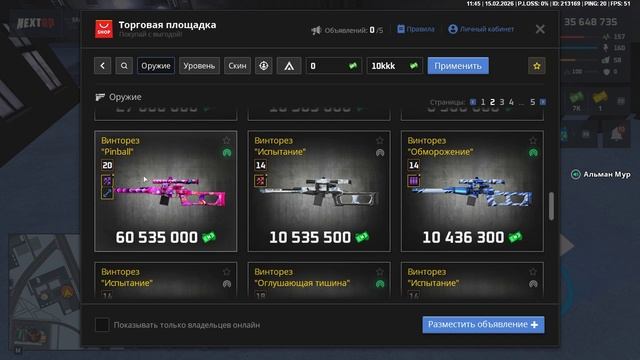Viewport: 640px width, 360px height.
Task: Favorite the Винторез "Обморожение" listing star
Action: (533, 140)
